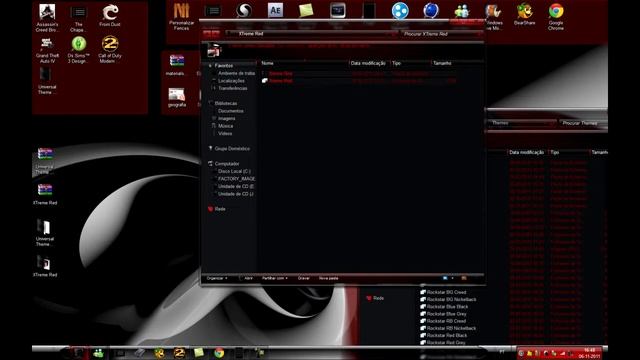Open Universal Theme icon below Grand Theft Auto
The width and height of the screenshot is (640, 360).
coord(46,81)
